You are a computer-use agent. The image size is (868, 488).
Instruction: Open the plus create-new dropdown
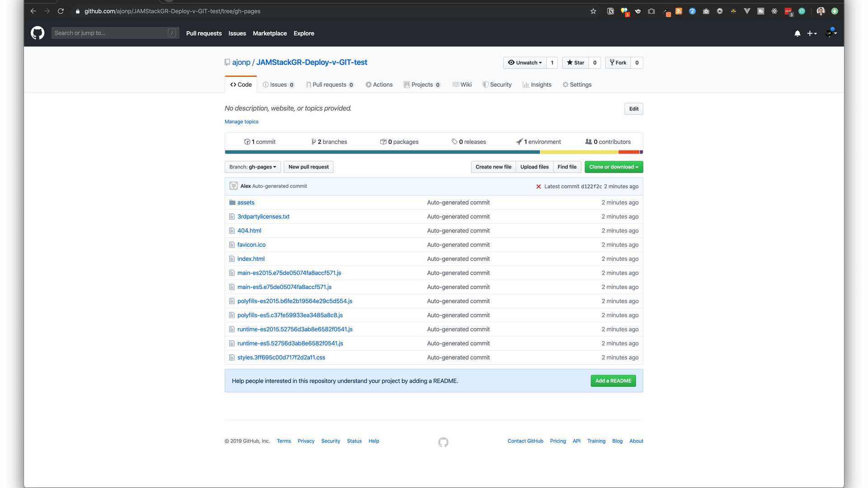pos(811,33)
